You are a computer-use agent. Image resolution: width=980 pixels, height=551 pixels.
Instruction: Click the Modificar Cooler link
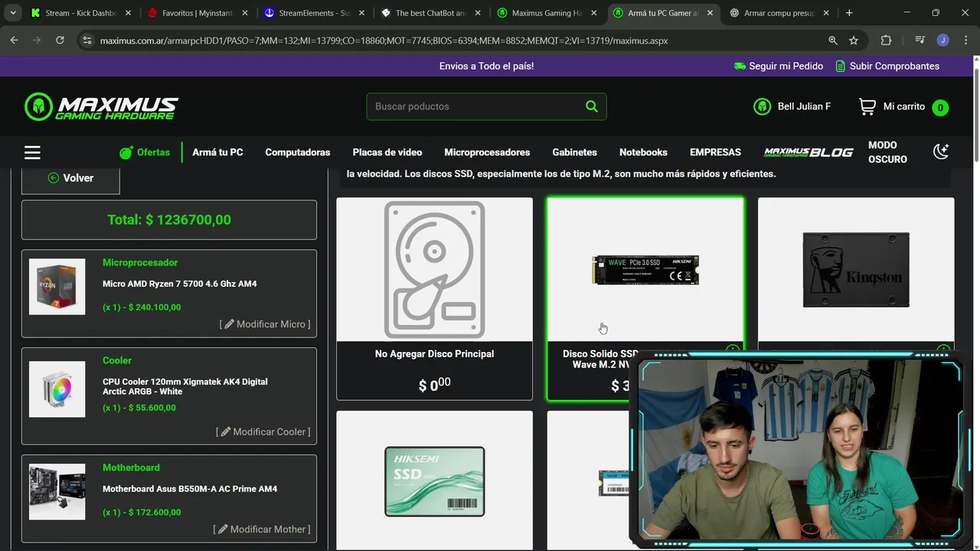[263, 432]
